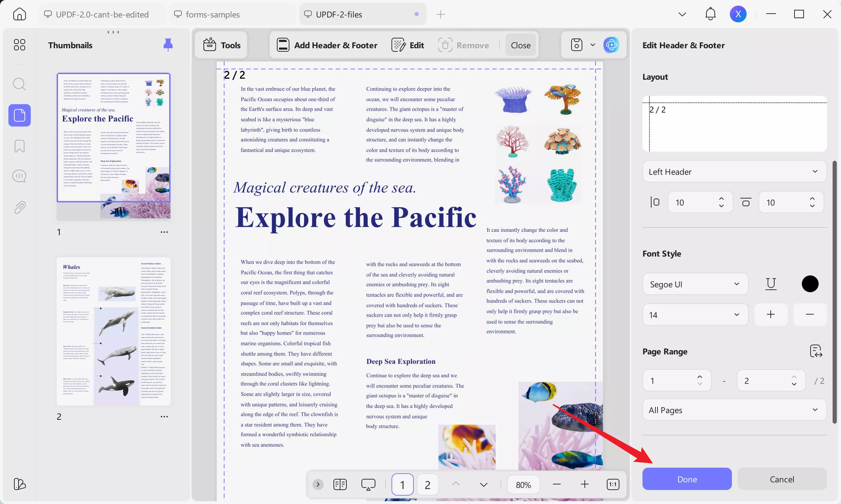Image resolution: width=841 pixels, height=504 pixels.
Task: Click the Done button
Action: pos(687,479)
